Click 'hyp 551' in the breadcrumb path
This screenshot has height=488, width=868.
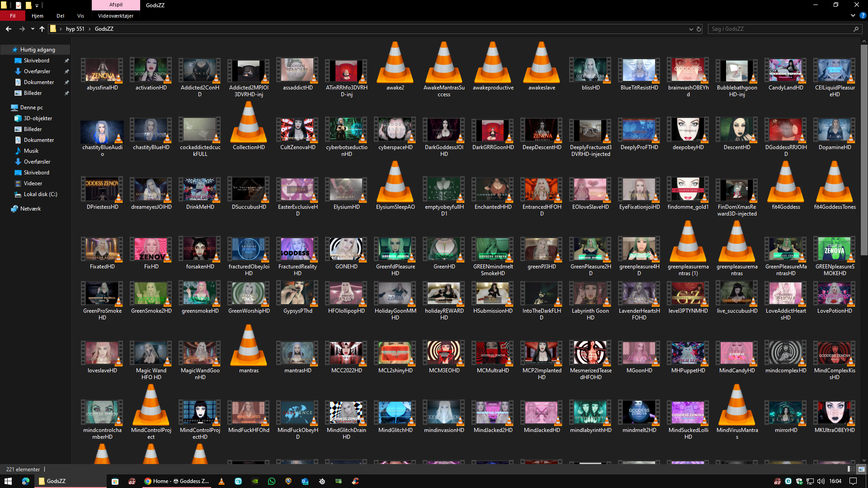75,29
